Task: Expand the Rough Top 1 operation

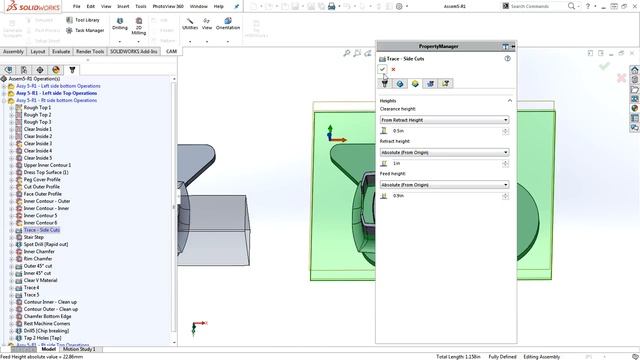Action: (x=12, y=108)
